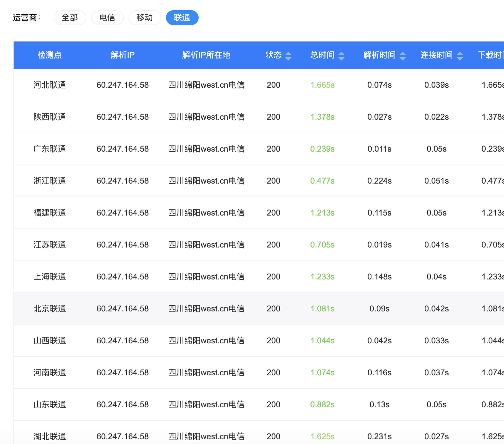Sort 连接时间 column descending
Screen dimensions: 504x444
pos(460,58)
